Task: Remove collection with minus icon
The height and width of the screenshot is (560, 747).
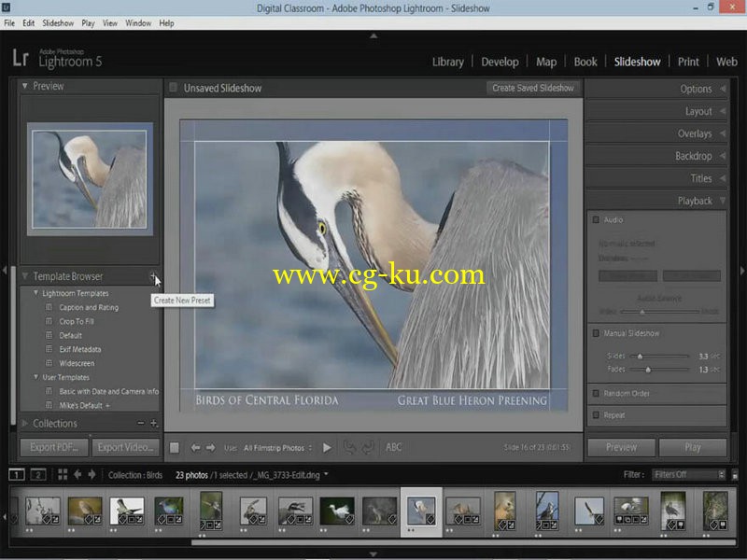Action: (x=141, y=423)
